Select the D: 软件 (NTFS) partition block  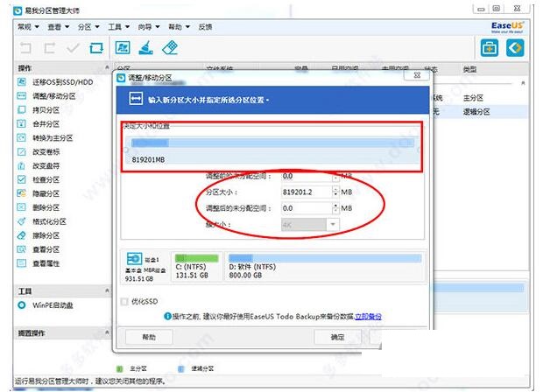tap(325, 266)
